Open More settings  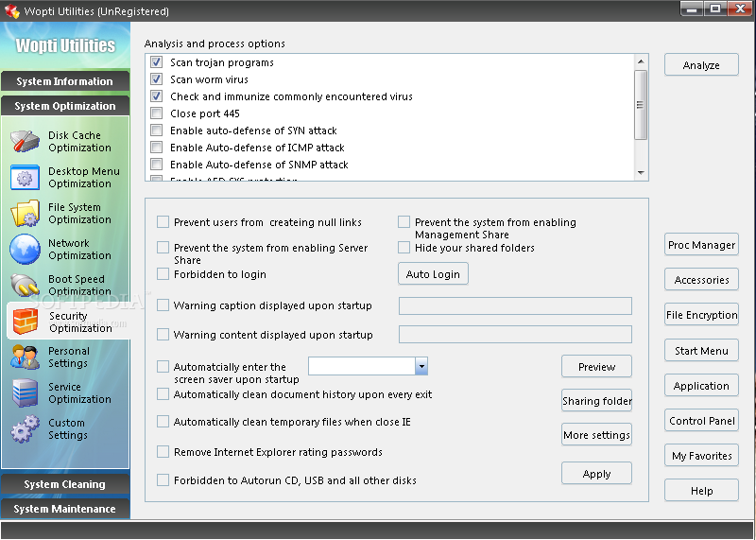pos(596,435)
